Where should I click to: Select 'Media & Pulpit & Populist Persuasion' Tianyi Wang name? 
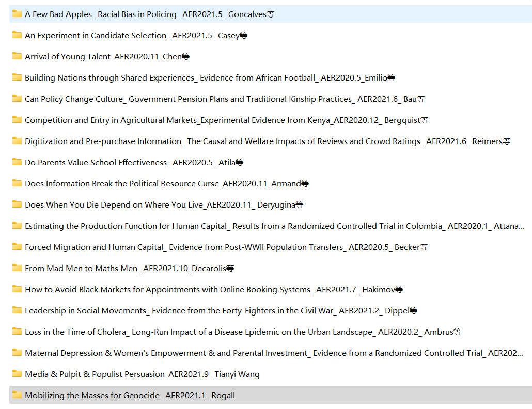click(142, 374)
